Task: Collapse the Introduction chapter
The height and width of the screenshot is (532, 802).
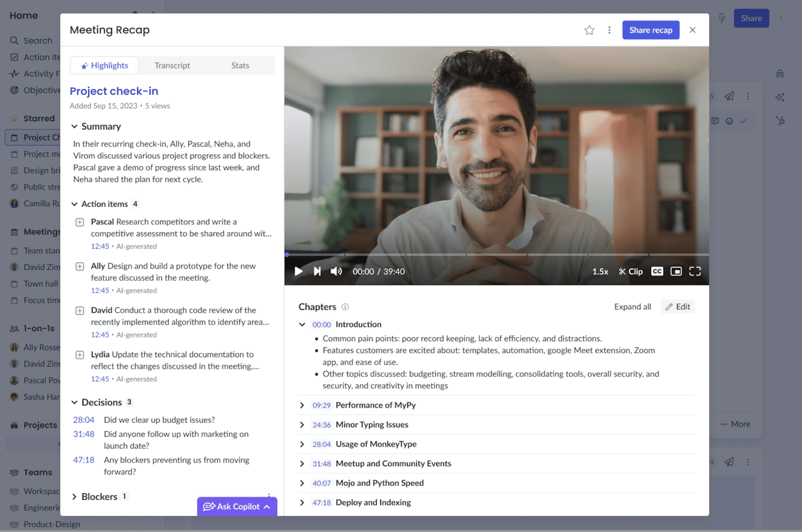Action: [302, 325]
